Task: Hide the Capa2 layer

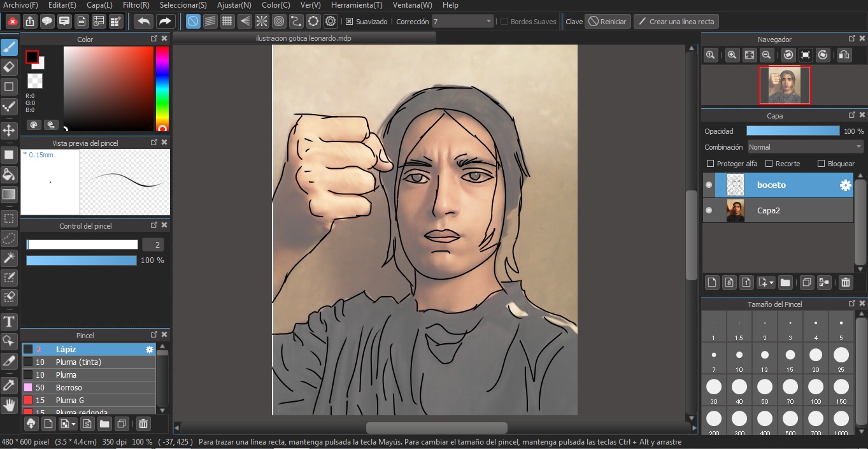Action: (709, 210)
